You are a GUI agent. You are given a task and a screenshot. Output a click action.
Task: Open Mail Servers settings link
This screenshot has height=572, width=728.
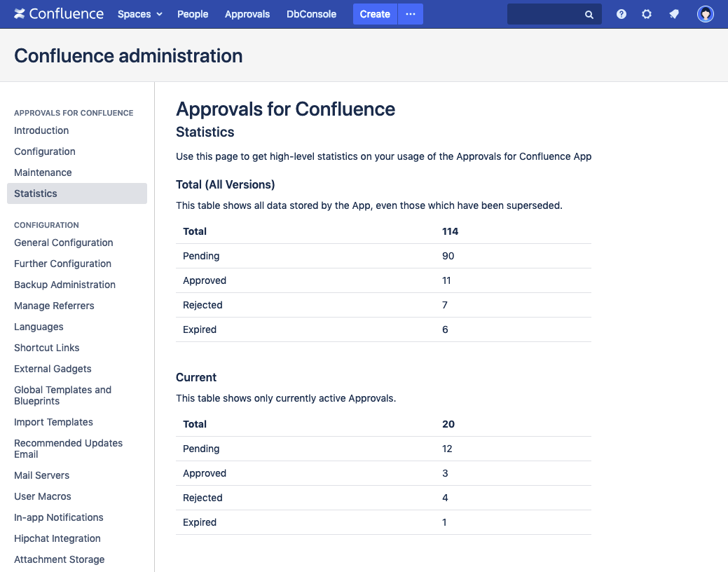(x=42, y=475)
